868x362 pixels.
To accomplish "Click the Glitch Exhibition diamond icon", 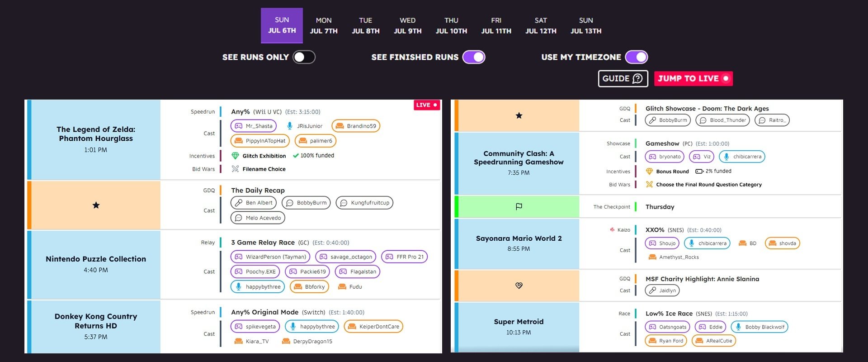I will (x=235, y=156).
